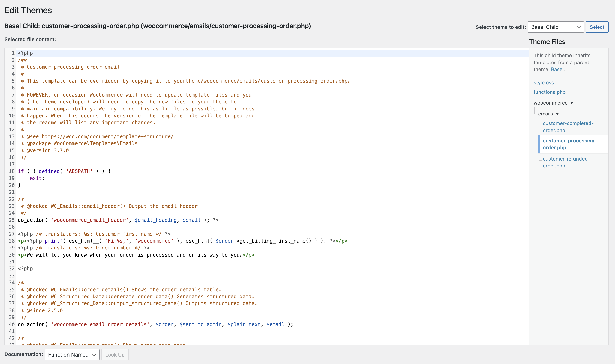Open style.css theme file
The height and width of the screenshot is (364, 615).
(543, 83)
